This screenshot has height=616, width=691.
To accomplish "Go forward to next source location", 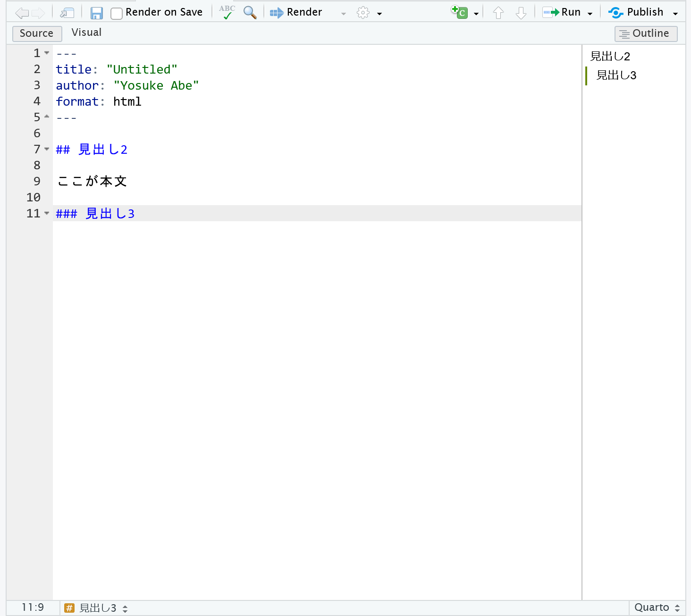I will point(38,13).
